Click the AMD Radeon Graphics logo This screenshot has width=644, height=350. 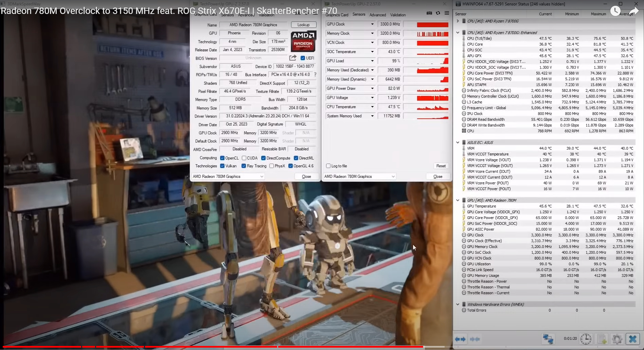tap(304, 41)
